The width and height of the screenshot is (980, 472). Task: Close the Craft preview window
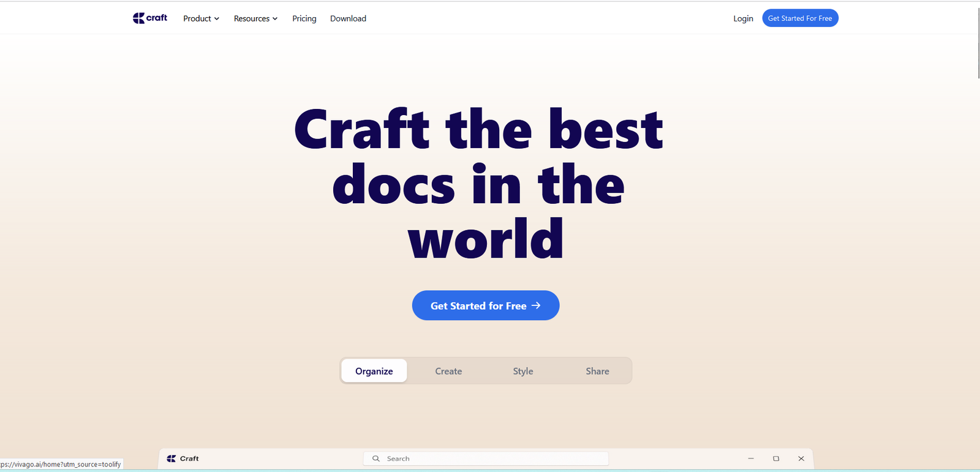[801, 459]
